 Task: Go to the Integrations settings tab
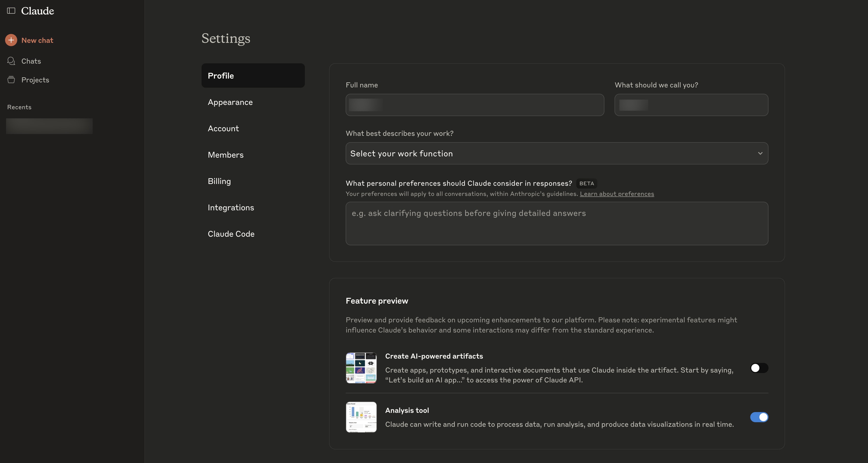click(x=231, y=207)
